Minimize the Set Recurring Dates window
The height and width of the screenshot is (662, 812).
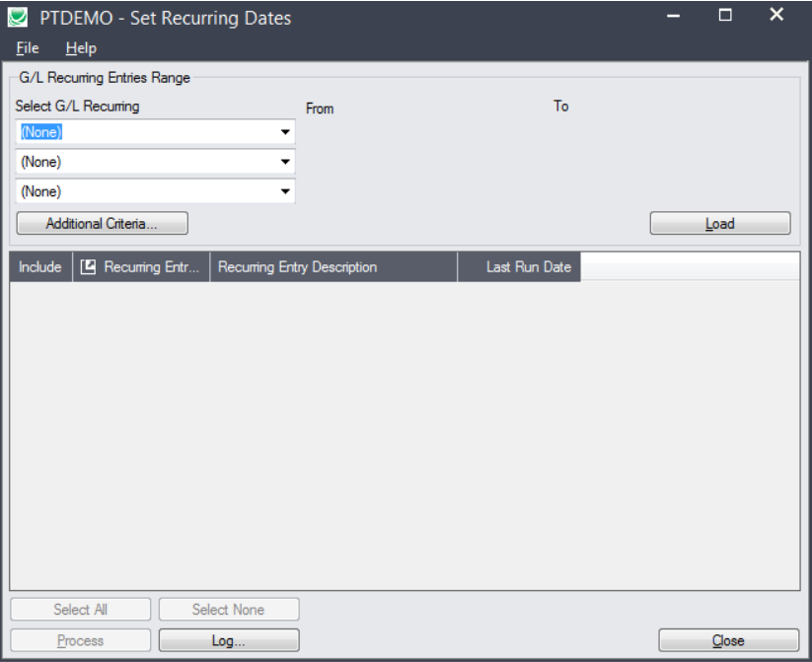(x=673, y=16)
